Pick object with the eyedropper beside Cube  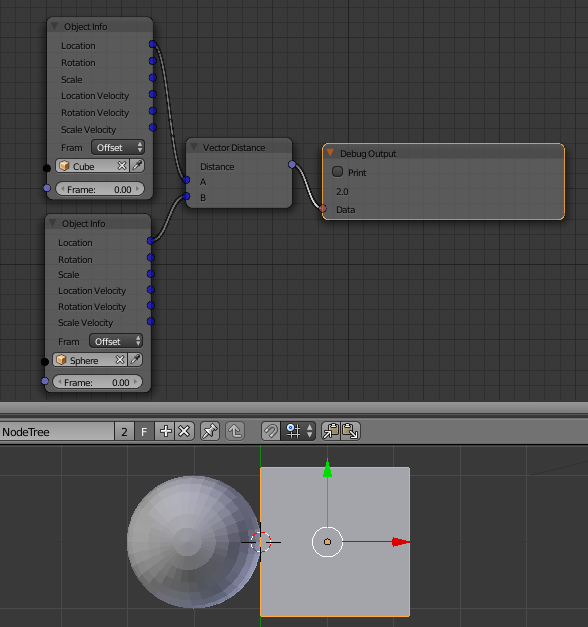tap(137, 166)
